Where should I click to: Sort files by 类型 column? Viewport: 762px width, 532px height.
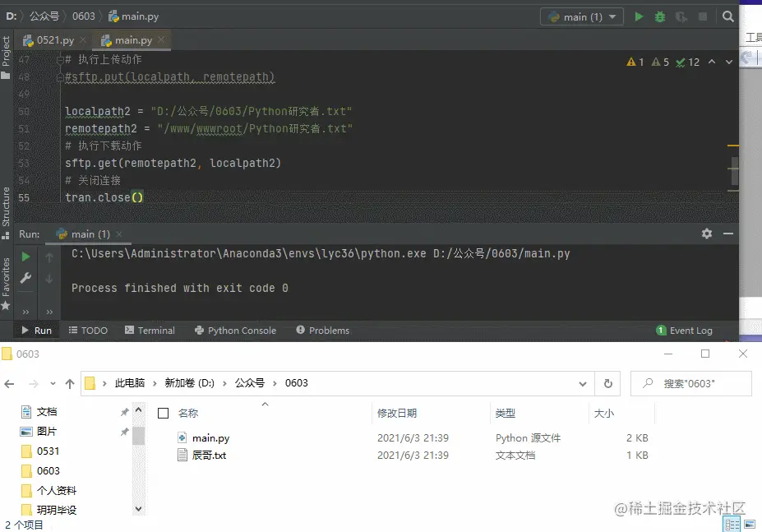click(506, 414)
